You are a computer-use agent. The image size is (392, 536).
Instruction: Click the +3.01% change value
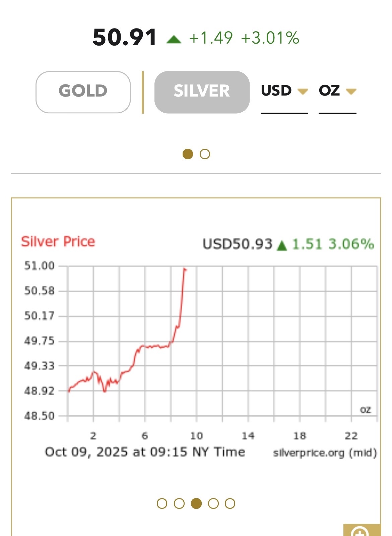tap(270, 38)
